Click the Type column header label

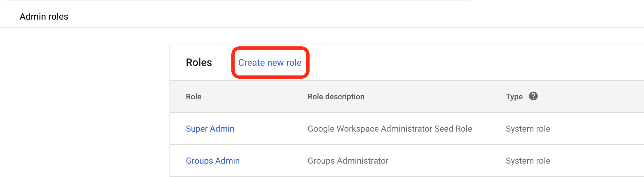(x=514, y=97)
